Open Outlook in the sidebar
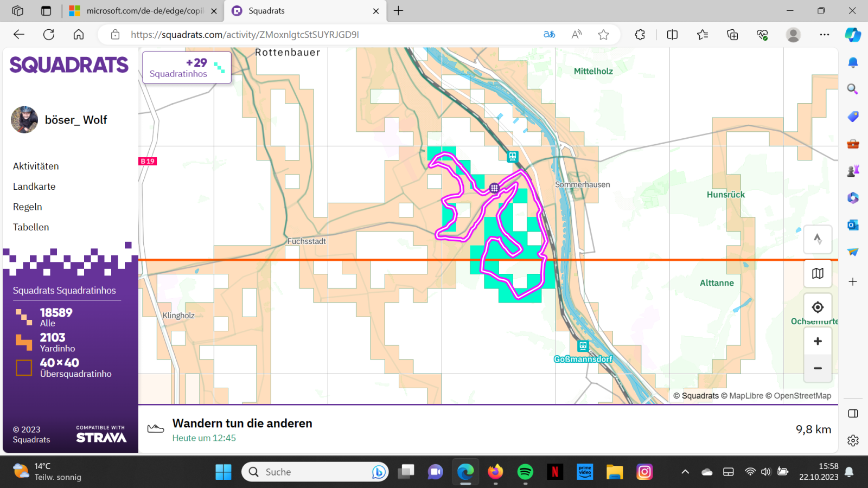868x488 pixels. 853,225
